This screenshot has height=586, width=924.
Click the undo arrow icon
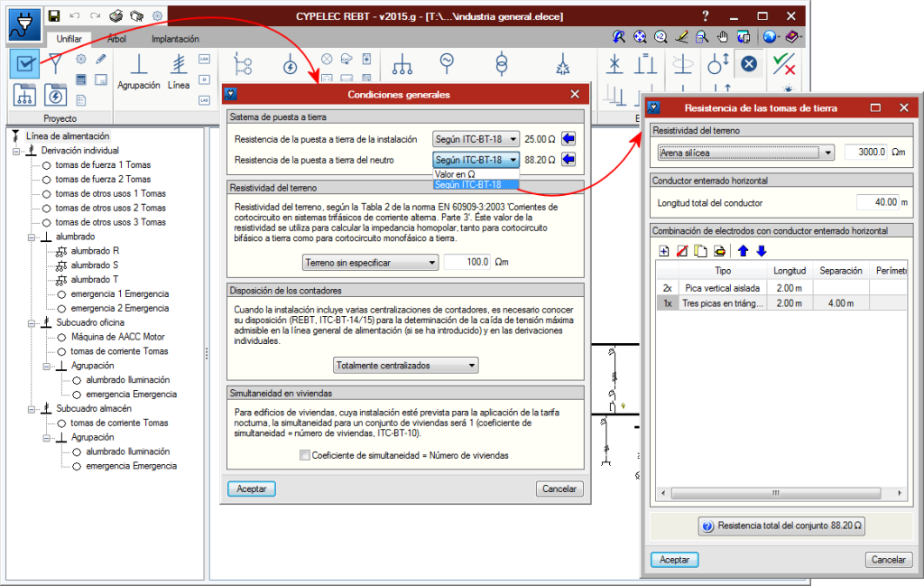tap(75, 16)
